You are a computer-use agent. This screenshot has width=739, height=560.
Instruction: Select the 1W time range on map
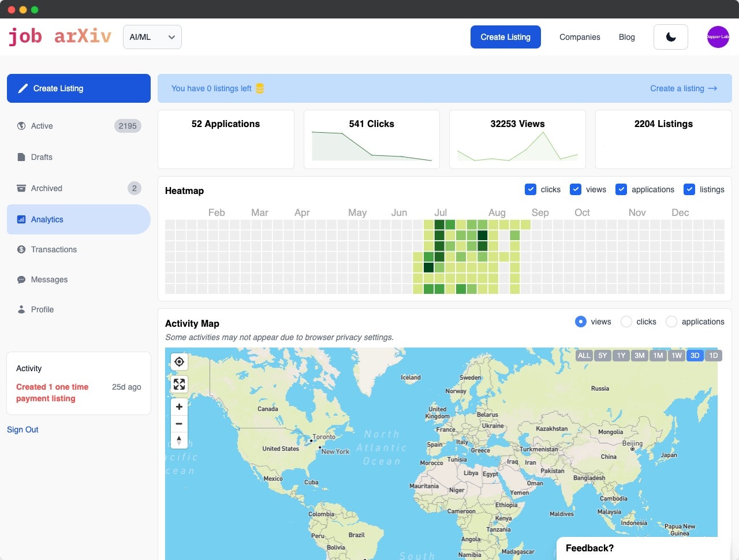677,355
